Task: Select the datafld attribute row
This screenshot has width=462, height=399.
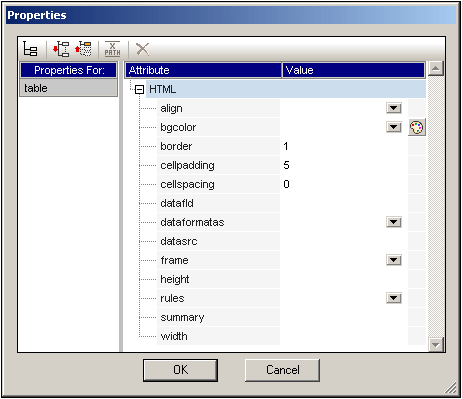Action: click(218, 203)
